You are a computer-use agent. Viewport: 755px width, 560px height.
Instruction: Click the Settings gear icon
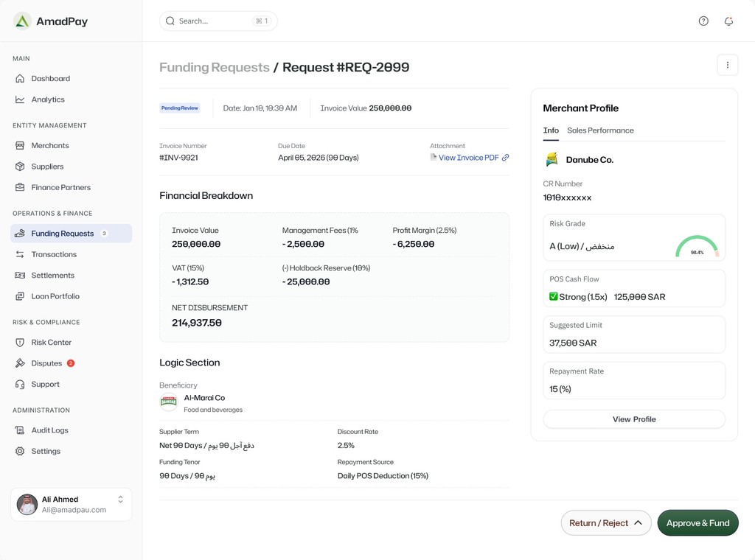pyautogui.click(x=20, y=451)
